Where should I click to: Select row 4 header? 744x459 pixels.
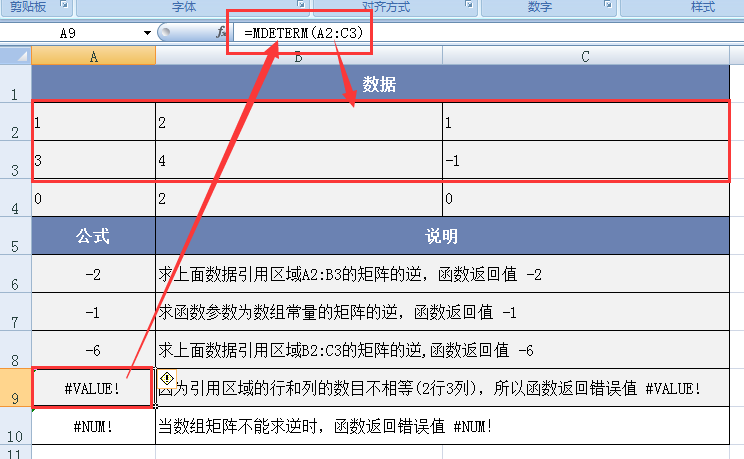[16, 198]
